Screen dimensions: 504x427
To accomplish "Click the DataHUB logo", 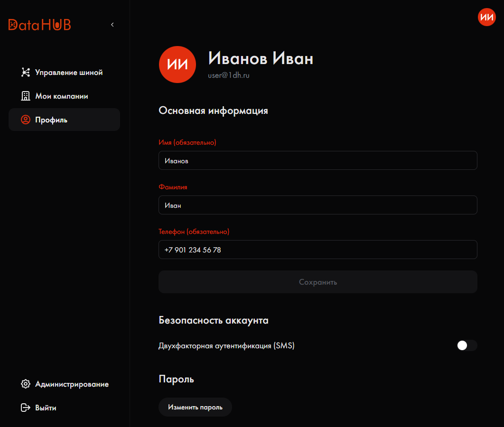I will 39,25.
